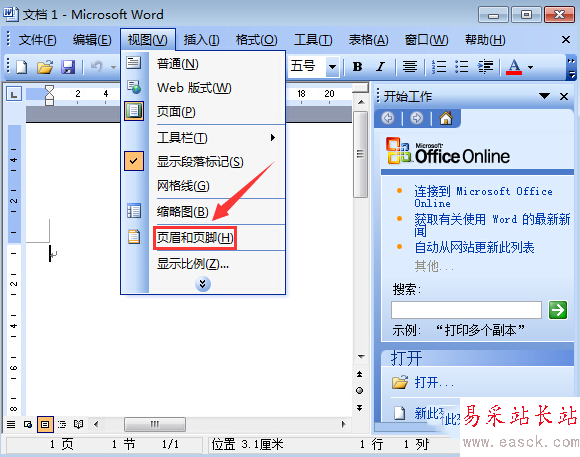This screenshot has width=580, height=457.
Task: Click the Undo arrow icon
Action: tap(97, 67)
